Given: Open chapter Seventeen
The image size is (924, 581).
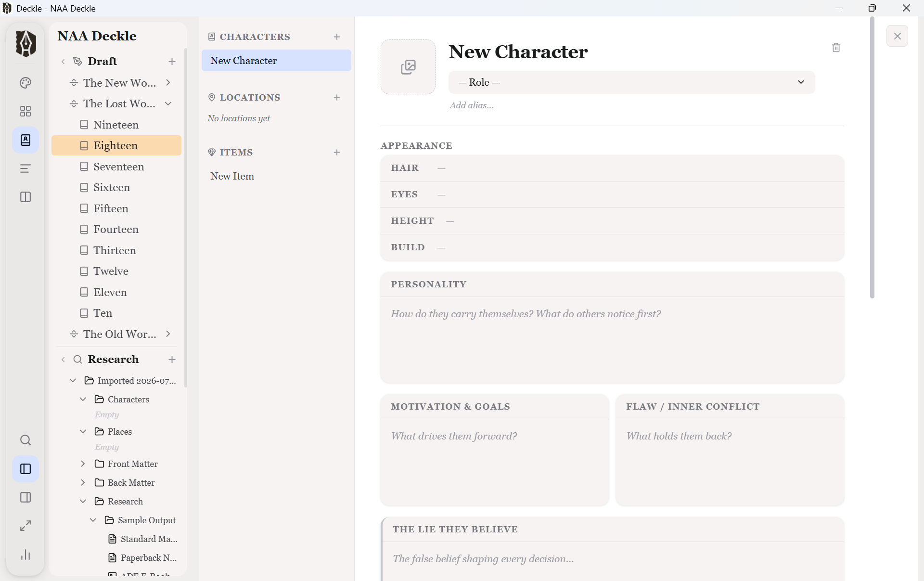Looking at the screenshot, I should (x=116, y=167).
